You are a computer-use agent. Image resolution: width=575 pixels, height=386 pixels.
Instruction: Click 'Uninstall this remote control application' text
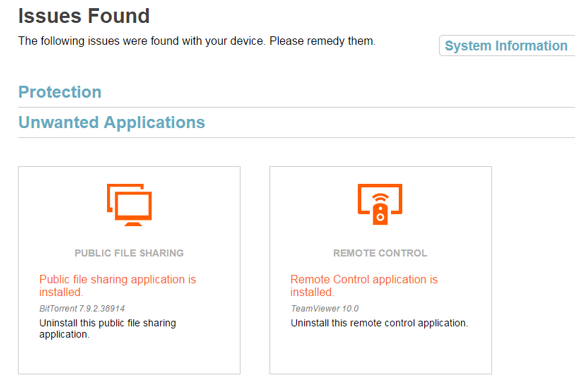pyautogui.click(x=380, y=323)
